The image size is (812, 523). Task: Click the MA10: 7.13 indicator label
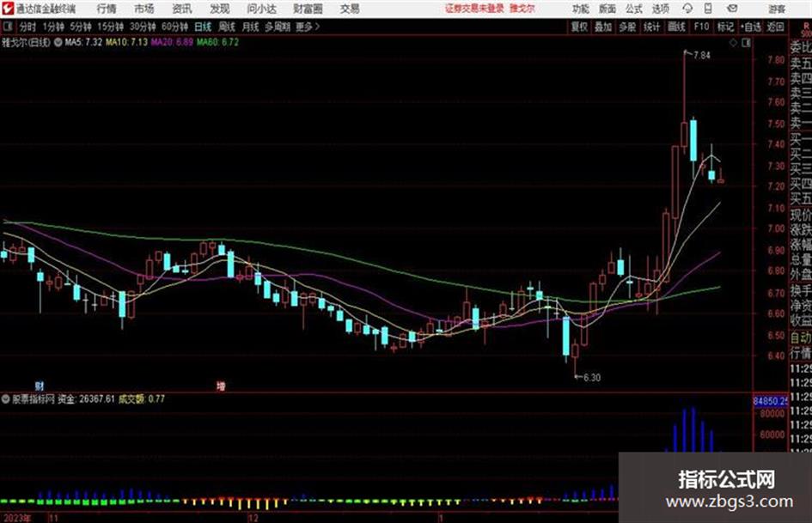pyautogui.click(x=127, y=42)
